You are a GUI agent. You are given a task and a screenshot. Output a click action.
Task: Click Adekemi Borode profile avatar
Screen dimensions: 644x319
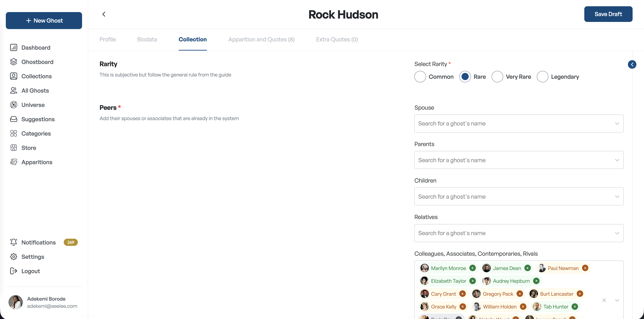click(x=15, y=302)
